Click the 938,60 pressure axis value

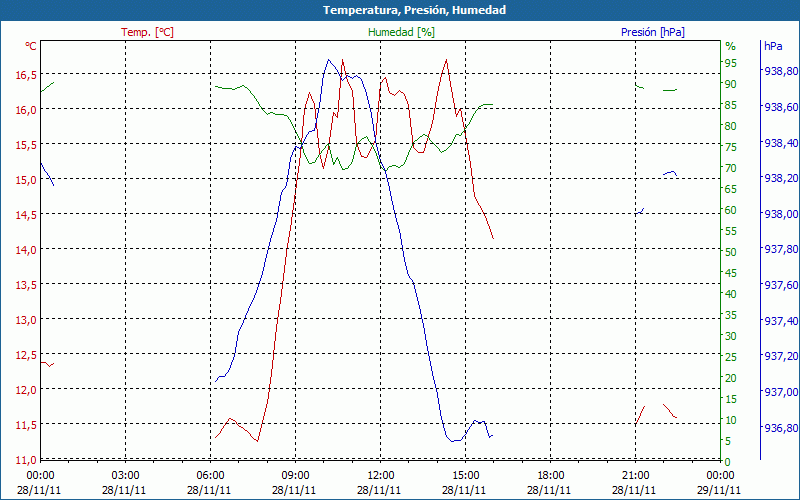point(781,107)
